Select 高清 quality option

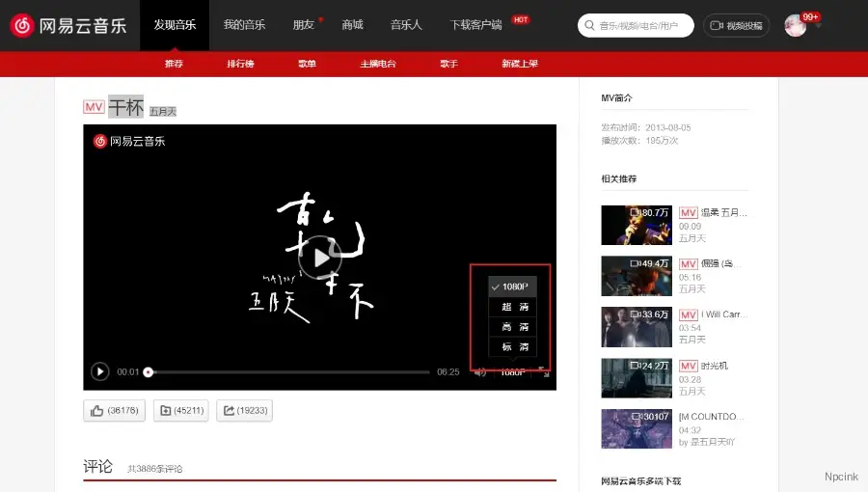pyautogui.click(x=513, y=326)
